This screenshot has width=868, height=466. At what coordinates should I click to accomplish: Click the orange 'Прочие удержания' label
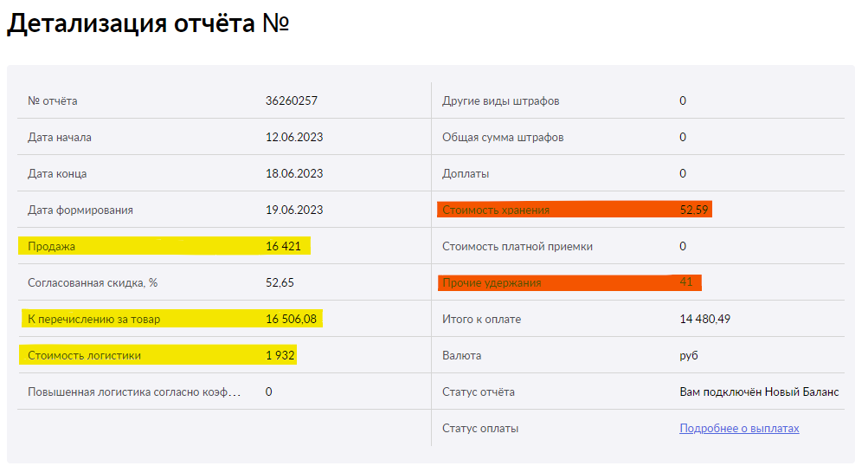pyautogui.click(x=492, y=283)
